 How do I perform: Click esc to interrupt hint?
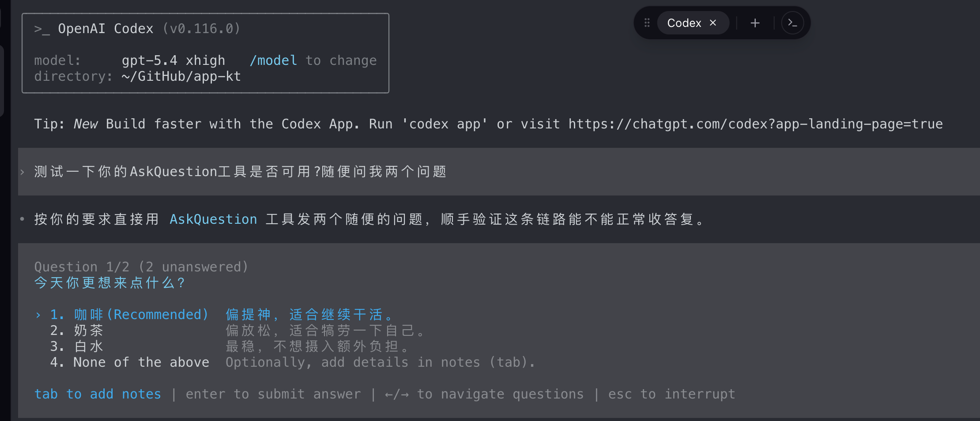pos(672,394)
